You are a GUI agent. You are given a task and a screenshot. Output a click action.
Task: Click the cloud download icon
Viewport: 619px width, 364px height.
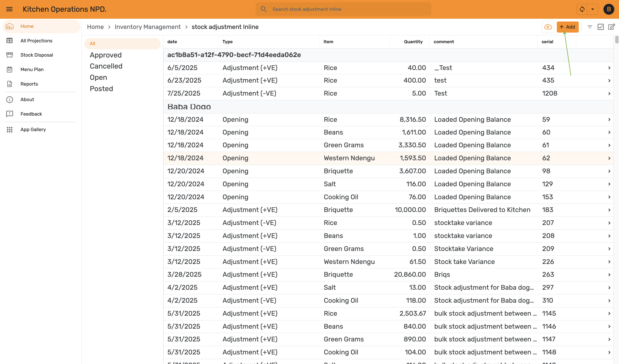point(548,27)
